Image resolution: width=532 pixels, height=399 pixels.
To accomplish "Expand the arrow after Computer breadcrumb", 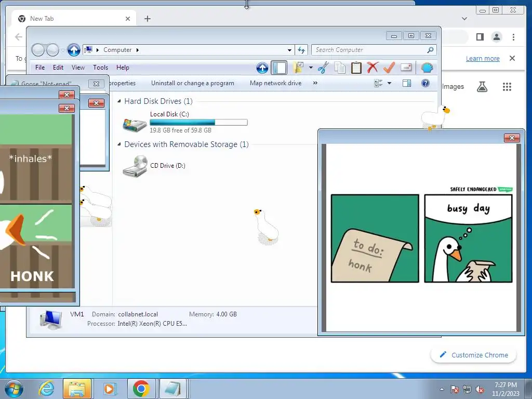I will tap(137, 50).
